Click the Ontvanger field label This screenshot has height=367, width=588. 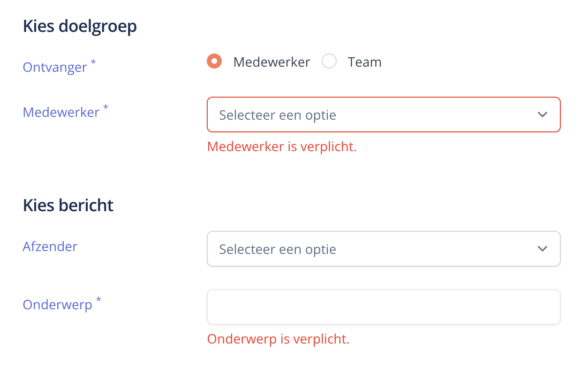(55, 67)
